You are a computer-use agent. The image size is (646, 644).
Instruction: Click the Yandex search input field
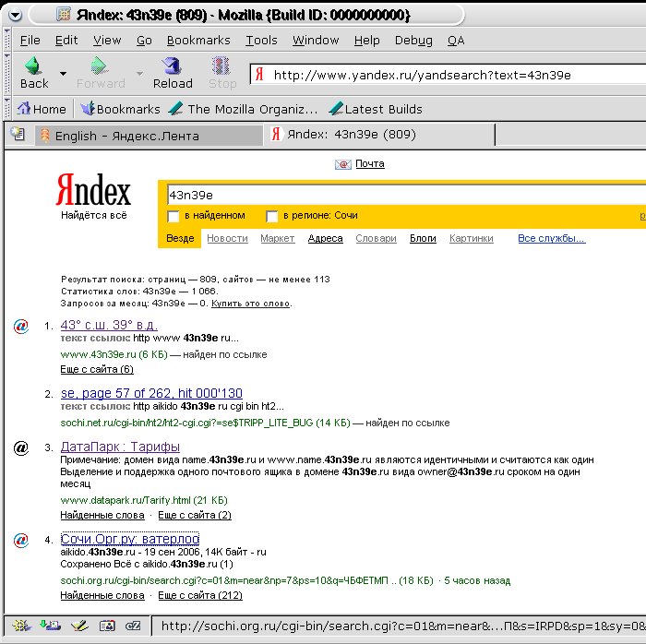(406, 195)
